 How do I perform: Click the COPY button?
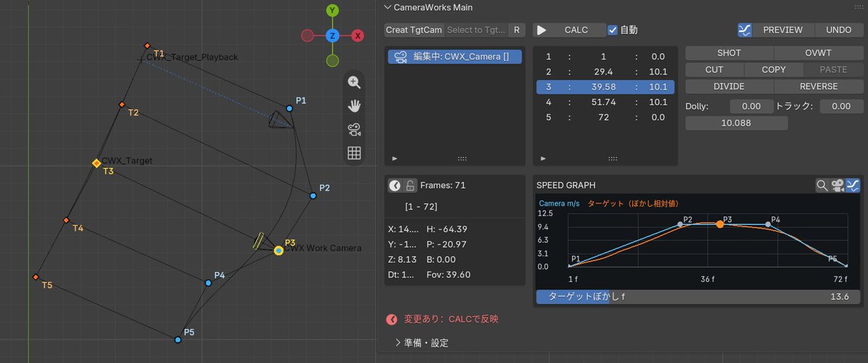(x=774, y=69)
